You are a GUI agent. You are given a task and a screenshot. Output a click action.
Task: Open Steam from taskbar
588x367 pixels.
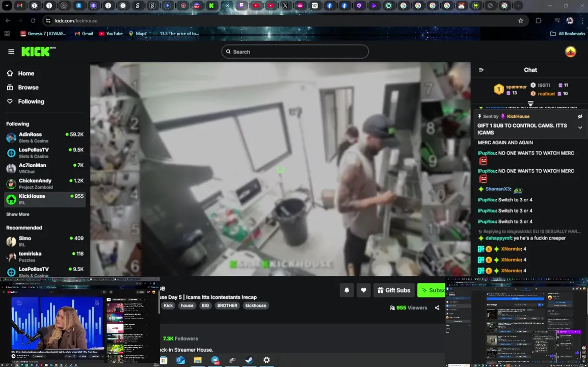[249, 360]
